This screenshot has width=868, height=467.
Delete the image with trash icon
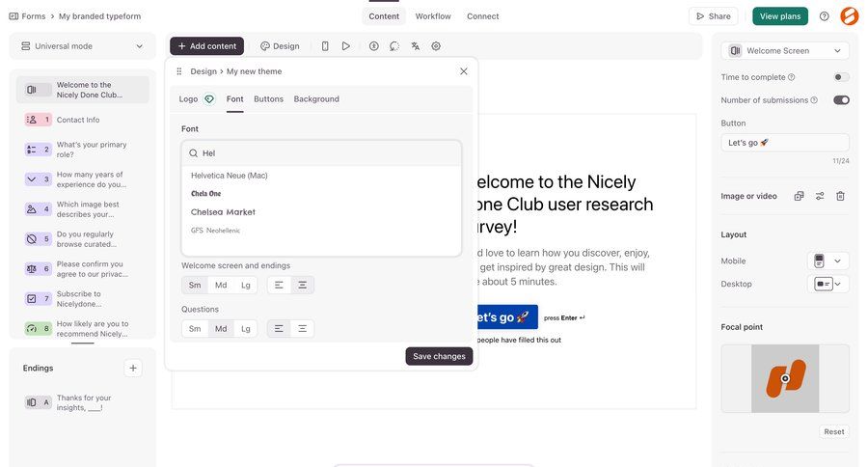pos(840,196)
